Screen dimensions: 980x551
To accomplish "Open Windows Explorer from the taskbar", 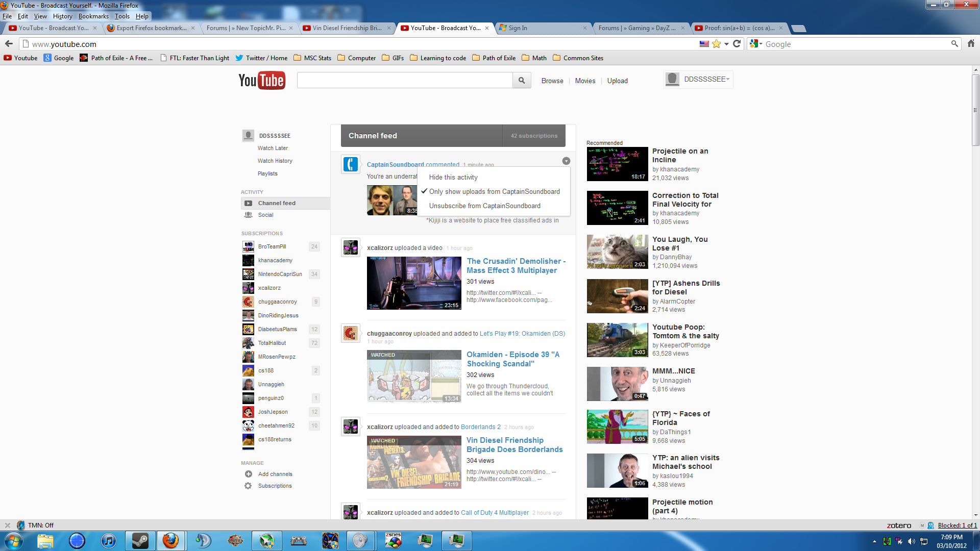I will (45, 541).
